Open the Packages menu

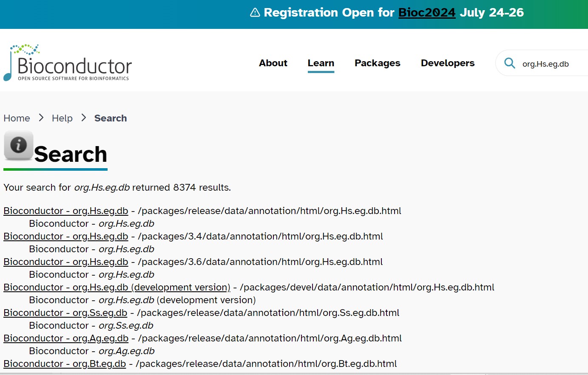click(x=378, y=63)
